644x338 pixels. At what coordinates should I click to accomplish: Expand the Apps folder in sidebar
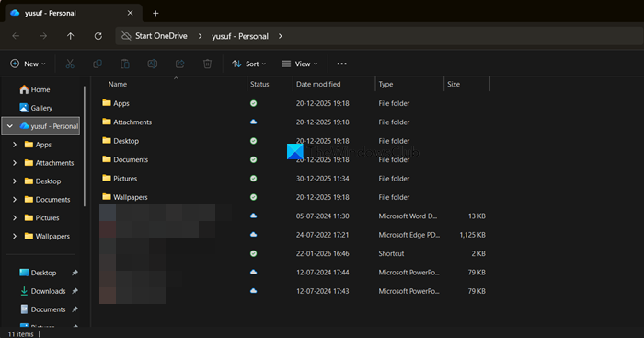click(x=15, y=145)
